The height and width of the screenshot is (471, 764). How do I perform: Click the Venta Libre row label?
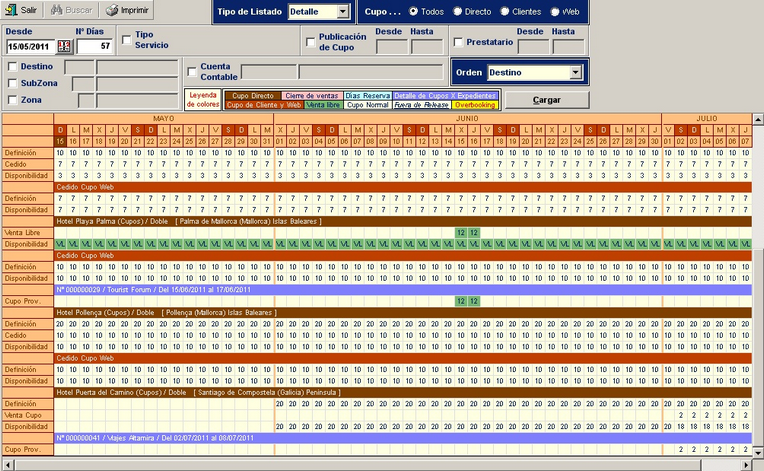click(x=28, y=233)
